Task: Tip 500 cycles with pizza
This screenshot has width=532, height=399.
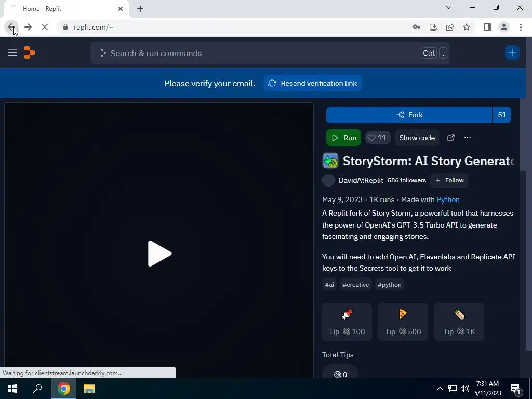Action: coord(403,322)
